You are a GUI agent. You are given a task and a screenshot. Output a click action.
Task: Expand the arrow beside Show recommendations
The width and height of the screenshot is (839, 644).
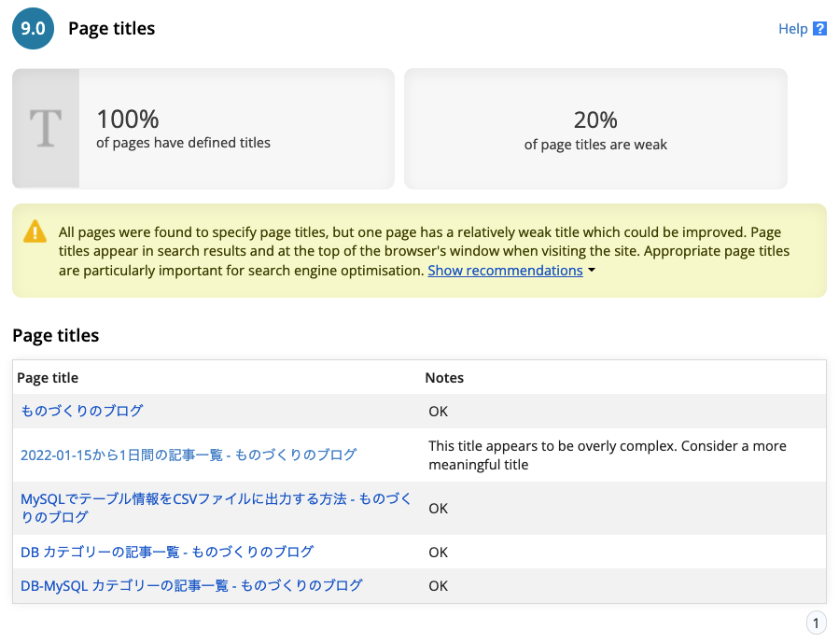tap(592, 272)
